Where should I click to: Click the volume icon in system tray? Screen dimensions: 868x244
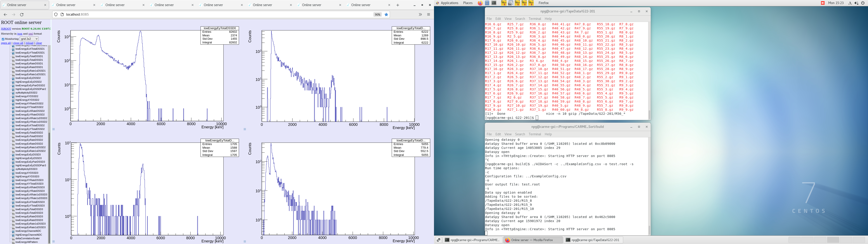[x=856, y=3]
